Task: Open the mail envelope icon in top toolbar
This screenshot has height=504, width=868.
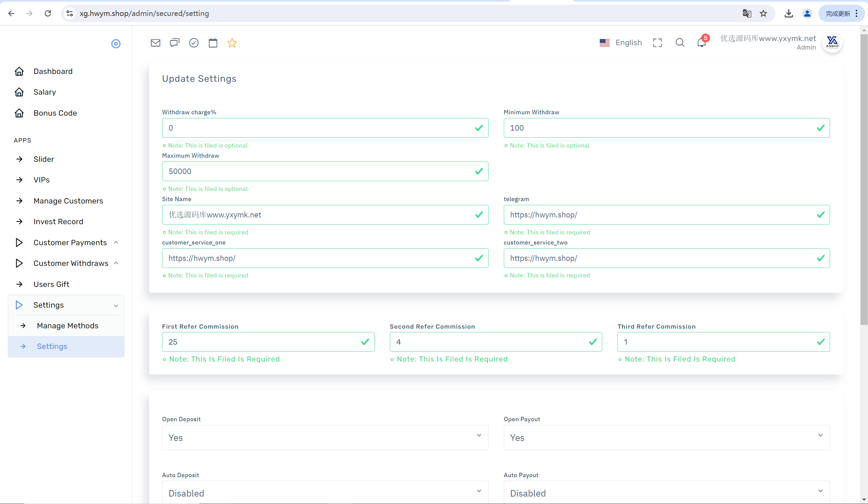Action: [x=155, y=43]
